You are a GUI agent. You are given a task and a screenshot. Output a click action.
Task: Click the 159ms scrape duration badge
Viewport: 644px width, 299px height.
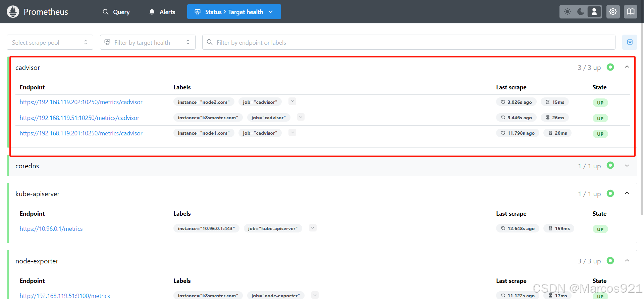(x=559, y=228)
